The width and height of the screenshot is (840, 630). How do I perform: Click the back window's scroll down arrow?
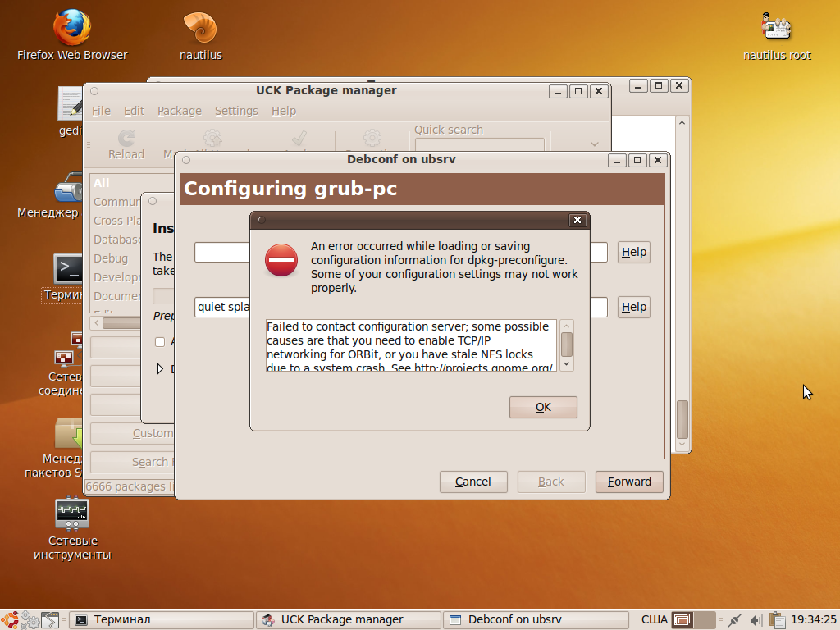pos(682,444)
